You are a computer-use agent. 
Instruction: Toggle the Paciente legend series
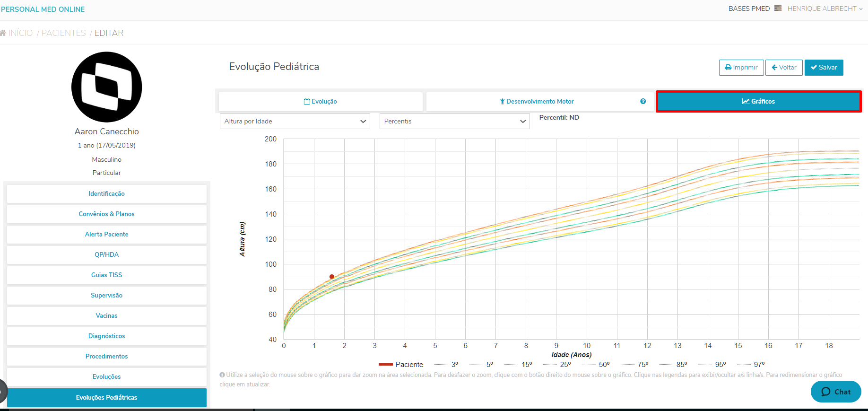point(401,365)
